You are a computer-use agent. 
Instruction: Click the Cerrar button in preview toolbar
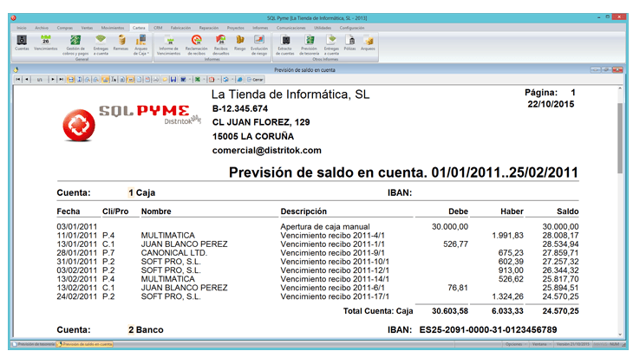[256, 79]
